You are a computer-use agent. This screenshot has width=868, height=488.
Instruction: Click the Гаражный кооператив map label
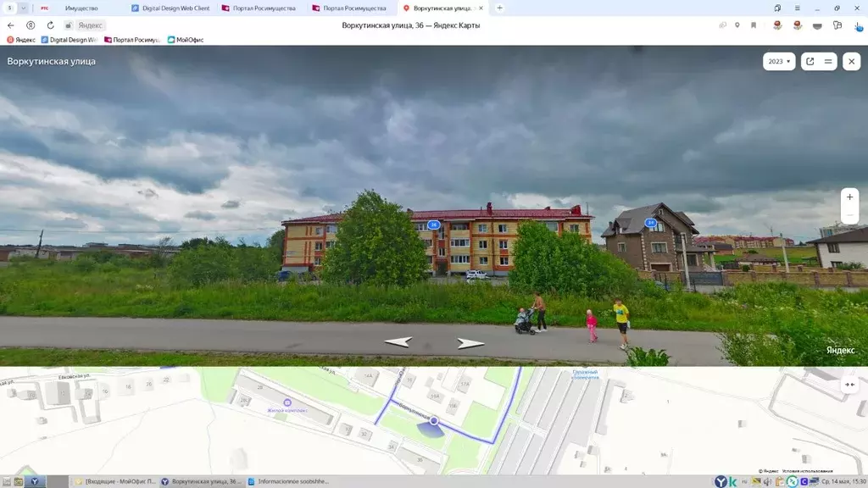585,374
